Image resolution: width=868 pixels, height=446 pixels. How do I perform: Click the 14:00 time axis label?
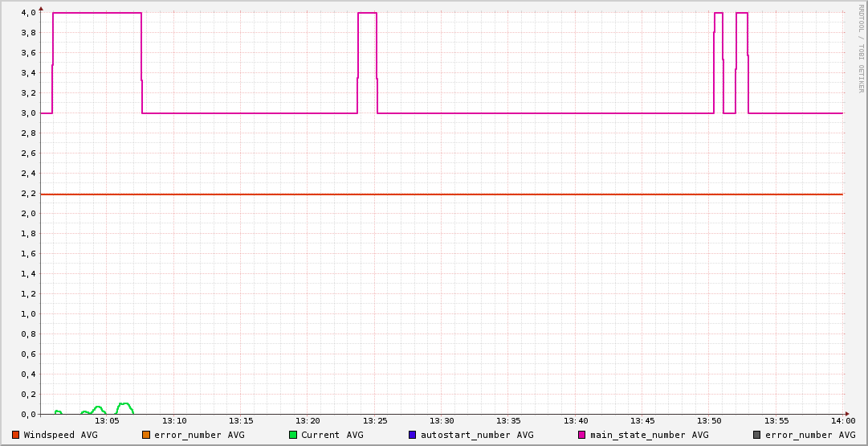(x=843, y=421)
